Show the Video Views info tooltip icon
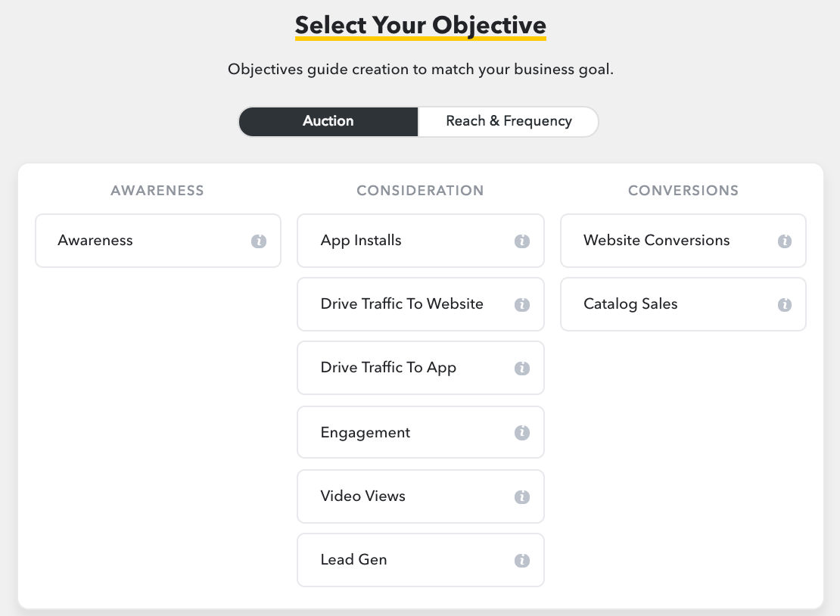This screenshot has height=616, width=840. click(x=521, y=497)
